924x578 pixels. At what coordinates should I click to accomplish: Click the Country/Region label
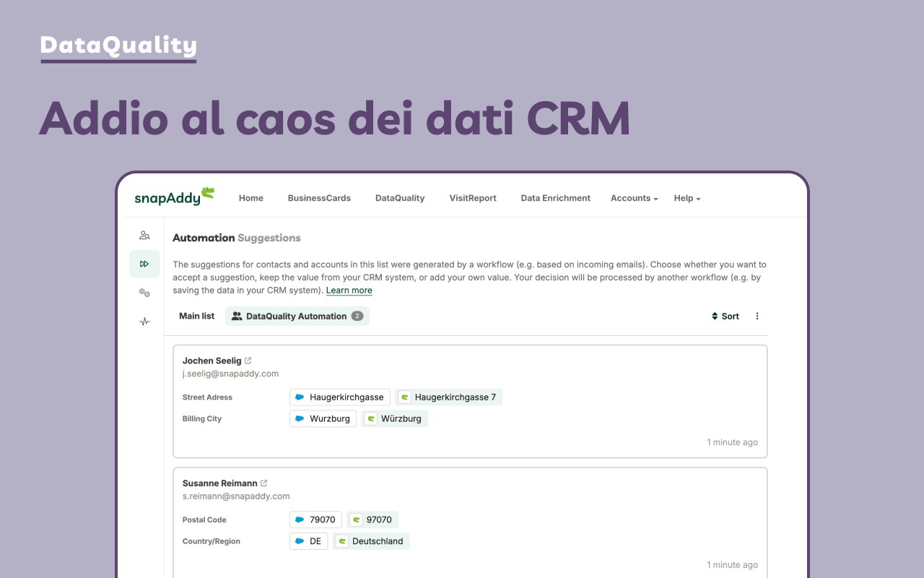(x=212, y=541)
